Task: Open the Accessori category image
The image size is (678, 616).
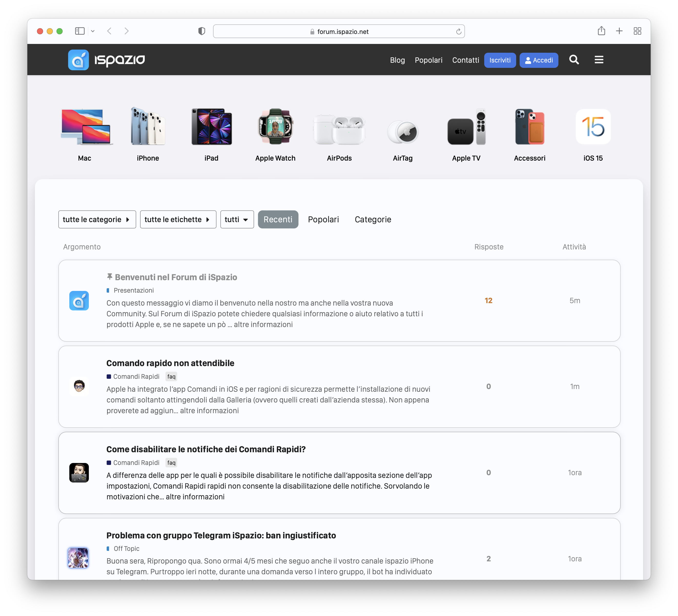Action: coord(530,126)
